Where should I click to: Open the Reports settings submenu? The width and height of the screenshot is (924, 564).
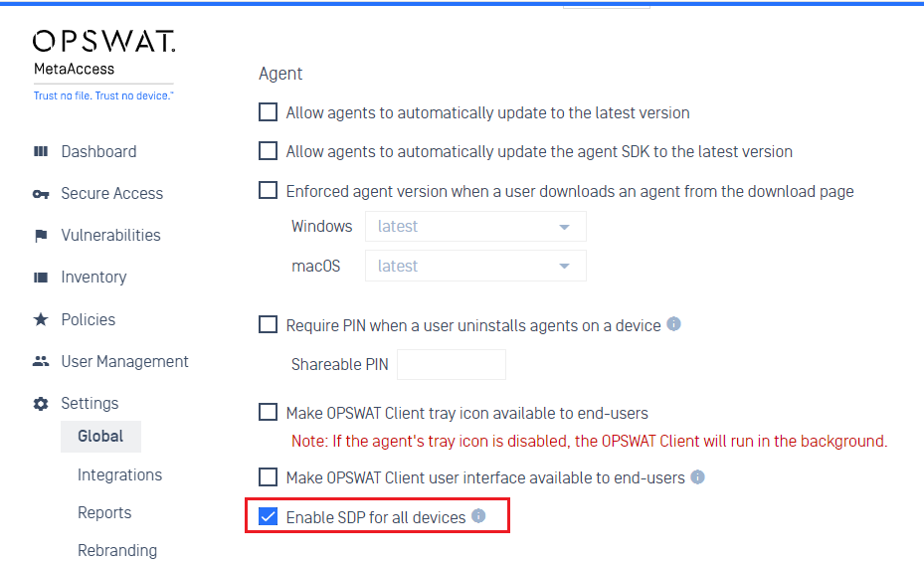click(x=104, y=512)
